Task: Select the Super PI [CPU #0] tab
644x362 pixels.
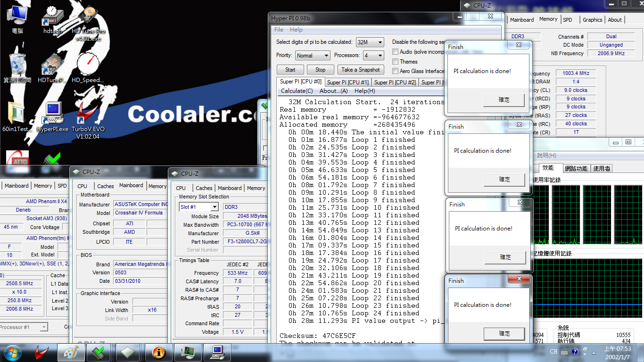Action: 301,82
